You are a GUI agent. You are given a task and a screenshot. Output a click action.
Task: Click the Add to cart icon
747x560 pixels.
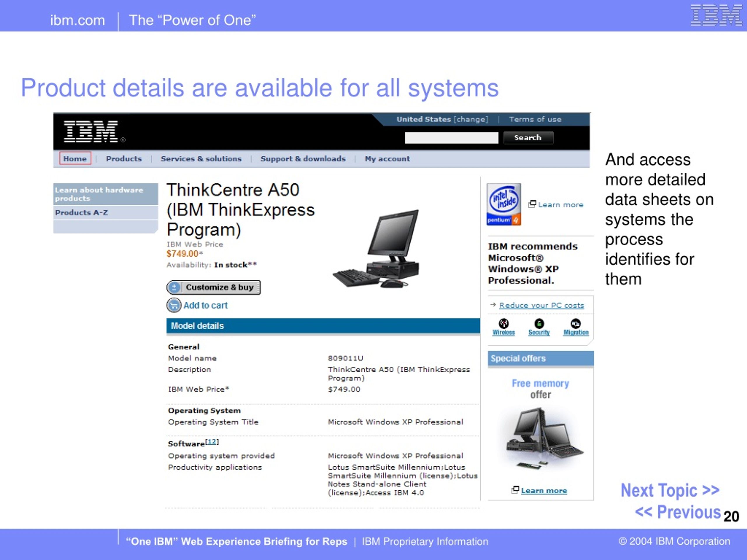(174, 305)
